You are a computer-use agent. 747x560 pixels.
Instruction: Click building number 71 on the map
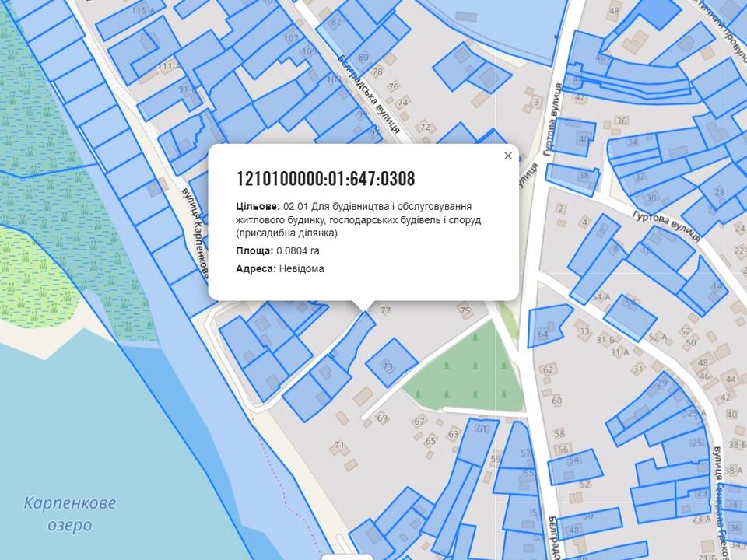coord(338,446)
